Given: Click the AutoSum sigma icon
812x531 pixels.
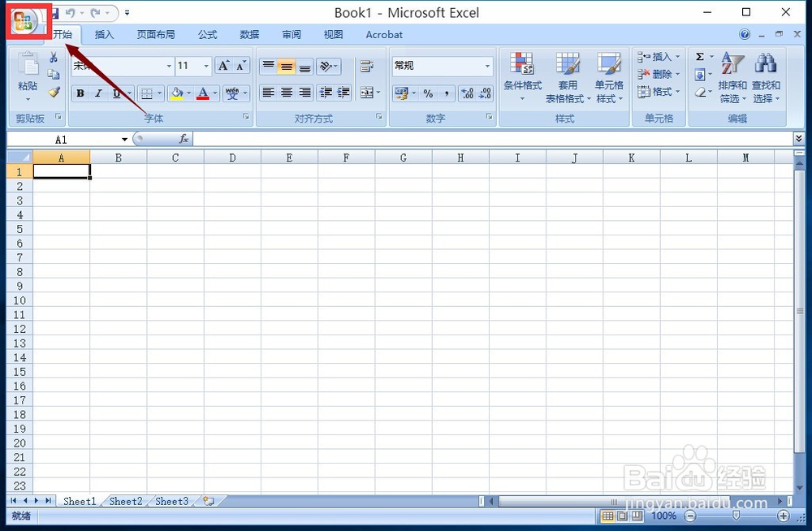Looking at the screenshot, I should point(700,57).
